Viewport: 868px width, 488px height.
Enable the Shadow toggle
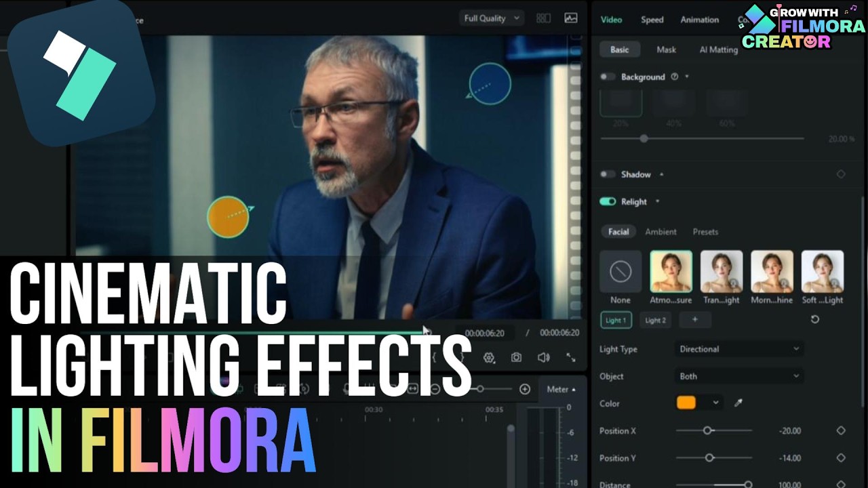pyautogui.click(x=608, y=174)
